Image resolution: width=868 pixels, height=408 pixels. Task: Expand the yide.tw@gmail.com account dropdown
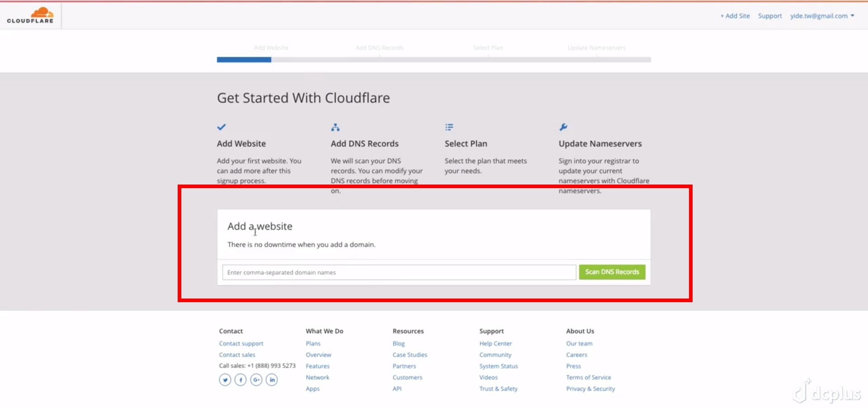(x=822, y=16)
